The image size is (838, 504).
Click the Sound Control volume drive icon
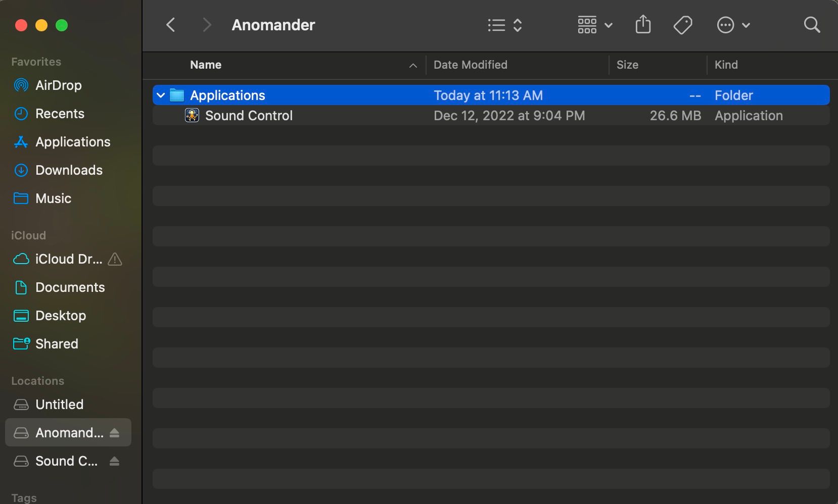pyautogui.click(x=21, y=461)
